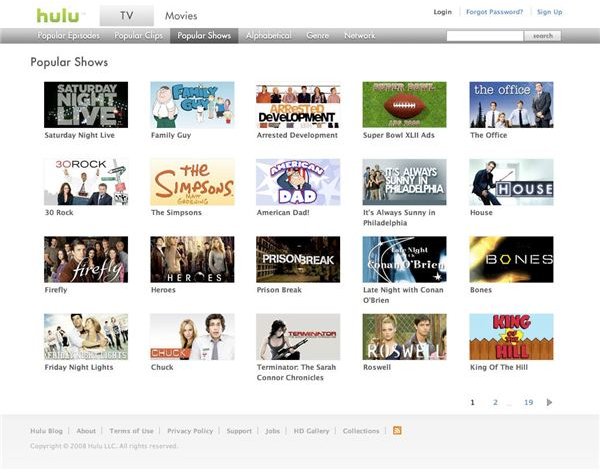Open 30 Rock thumbnail
The height and width of the screenshot is (473, 600).
pyautogui.click(x=86, y=182)
